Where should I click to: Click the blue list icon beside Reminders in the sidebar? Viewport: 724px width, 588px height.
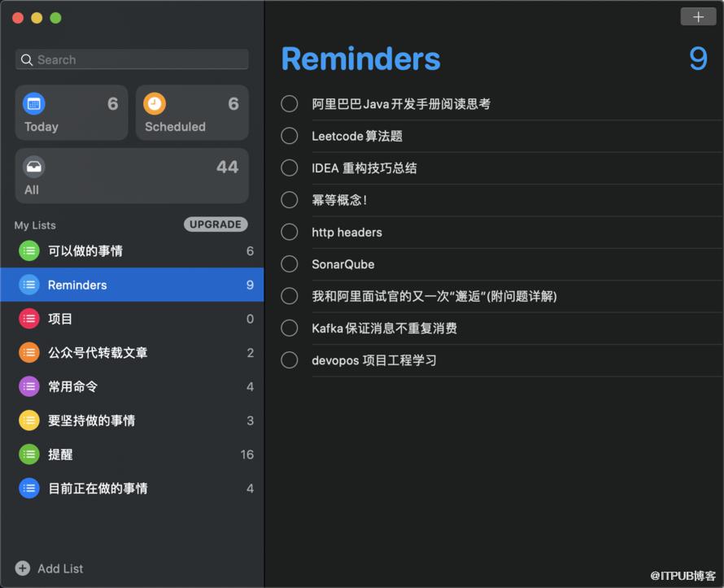pyautogui.click(x=29, y=285)
